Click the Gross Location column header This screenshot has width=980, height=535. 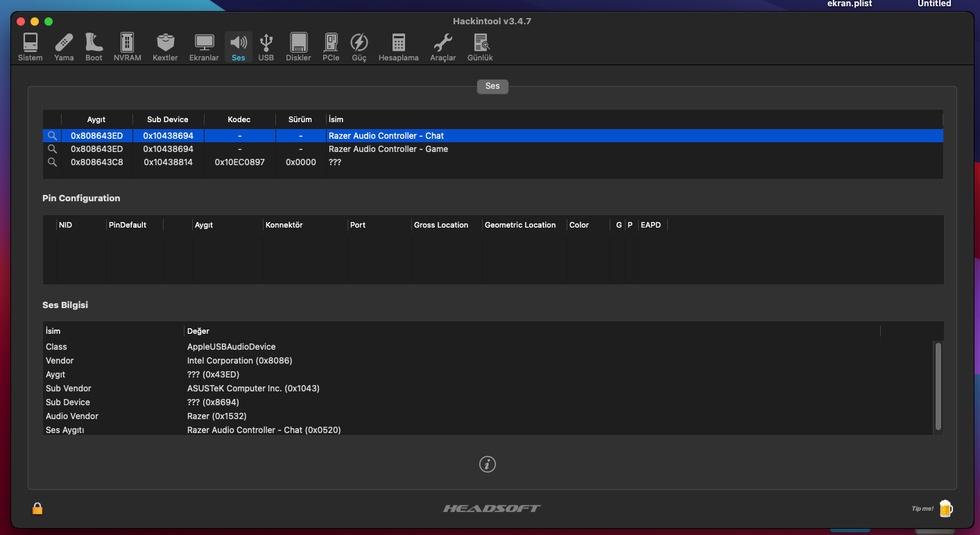pos(441,225)
